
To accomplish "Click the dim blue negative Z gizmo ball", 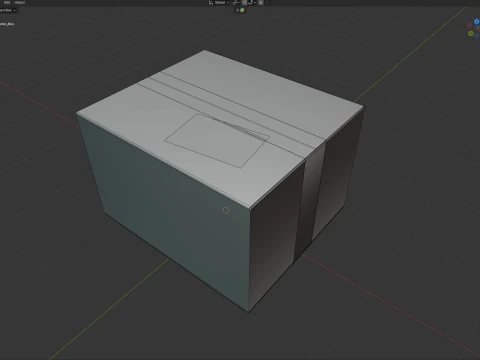I will click(x=477, y=35).
